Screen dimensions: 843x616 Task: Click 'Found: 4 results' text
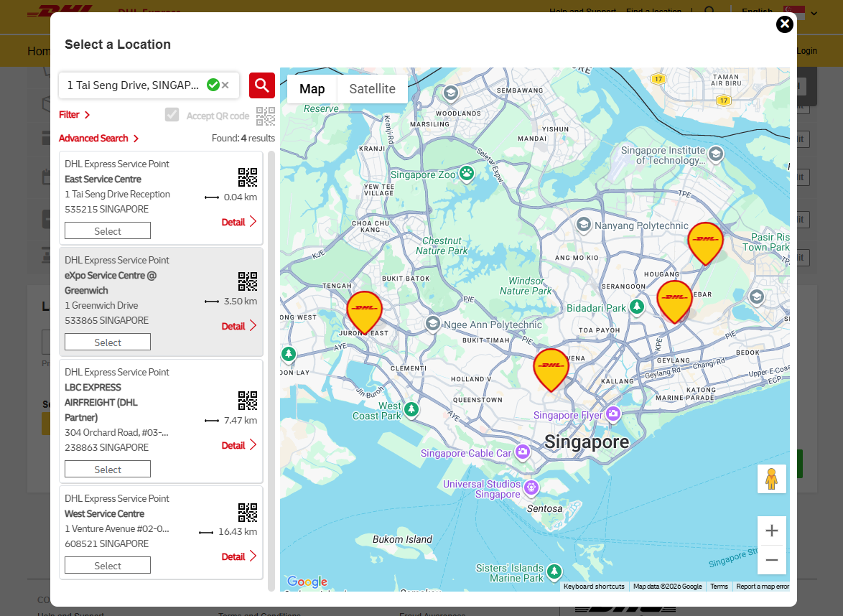(243, 138)
